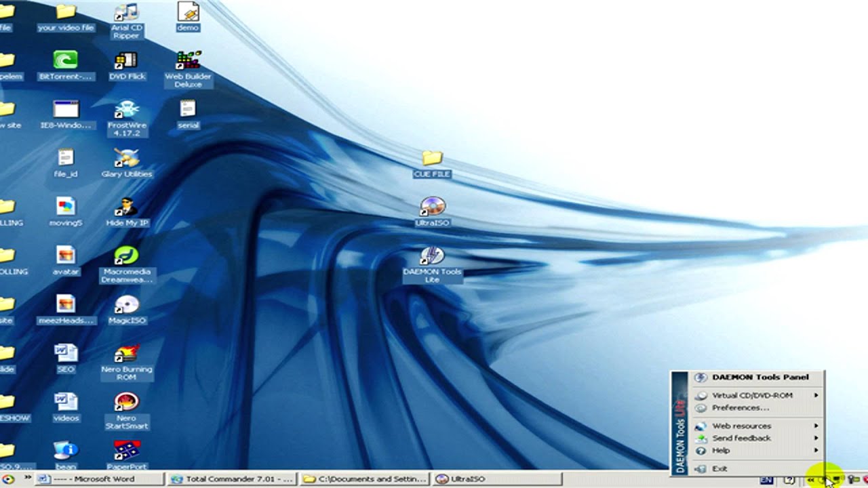The height and width of the screenshot is (488, 868).
Task: Open Glary Utilities shortcut
Action: [x=127, y=164]
